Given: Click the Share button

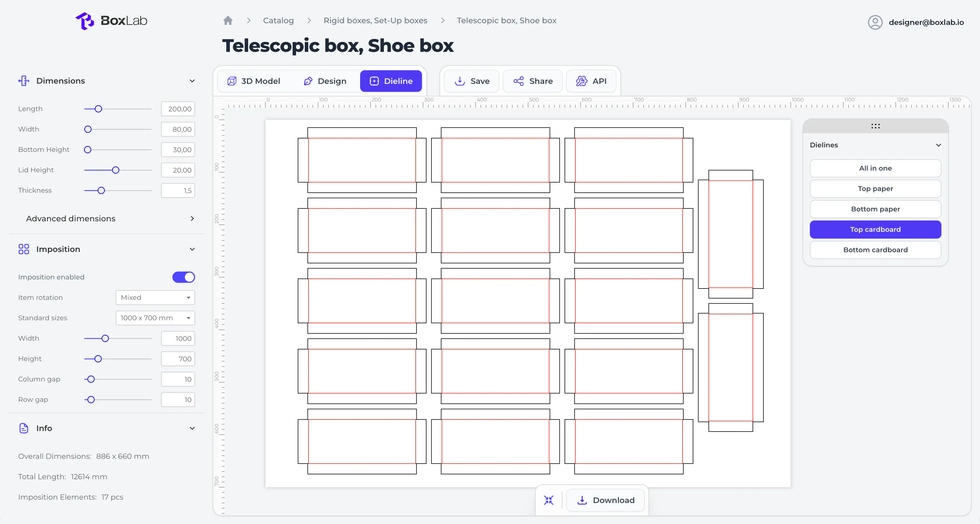Looking at the screenshot, I should coord(533,81).
